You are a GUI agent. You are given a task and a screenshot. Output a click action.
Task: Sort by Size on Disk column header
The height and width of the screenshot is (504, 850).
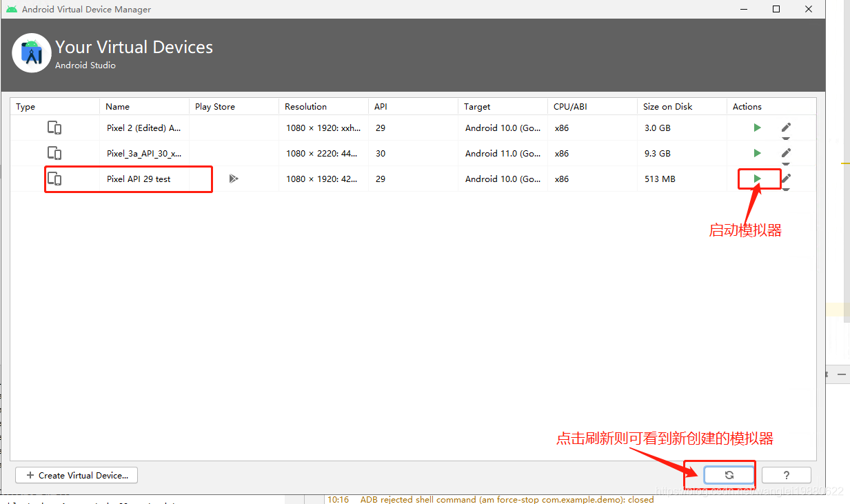(682, 106)
